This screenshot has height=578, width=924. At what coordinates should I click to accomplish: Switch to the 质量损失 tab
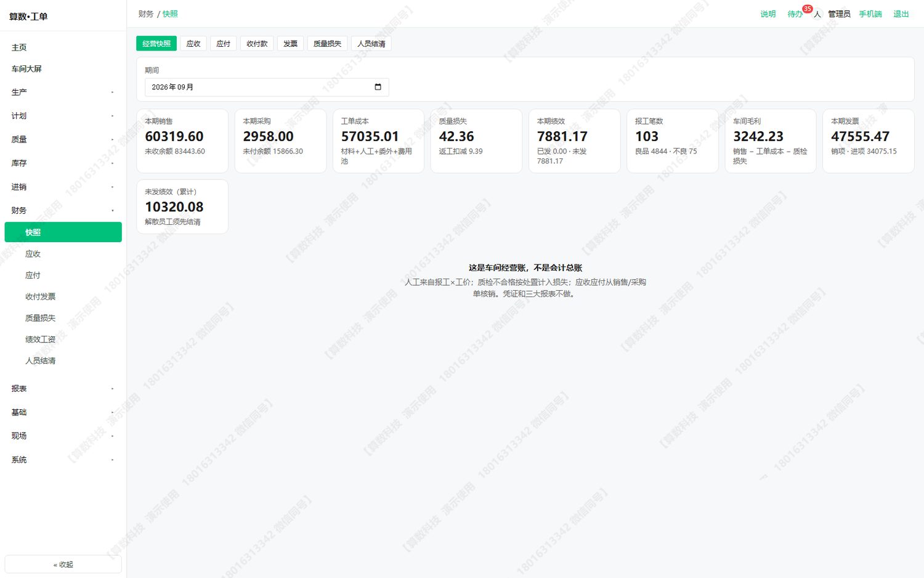pos(327,44)
